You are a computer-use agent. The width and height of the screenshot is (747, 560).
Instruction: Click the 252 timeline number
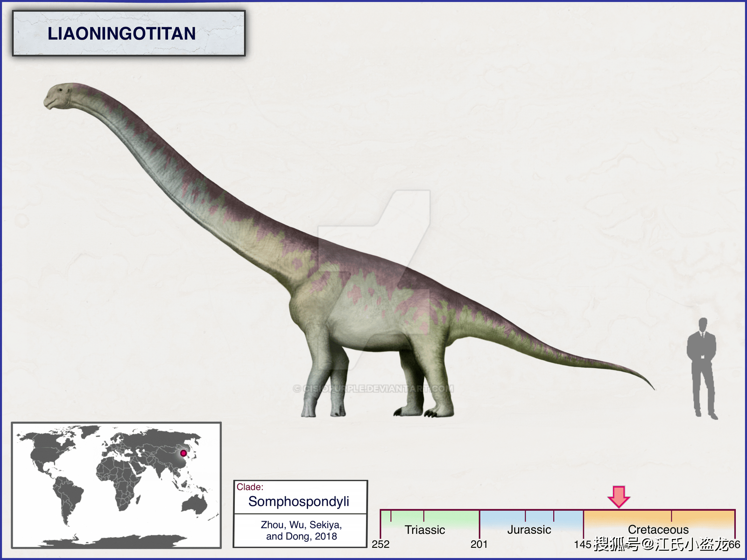point(381,544)
